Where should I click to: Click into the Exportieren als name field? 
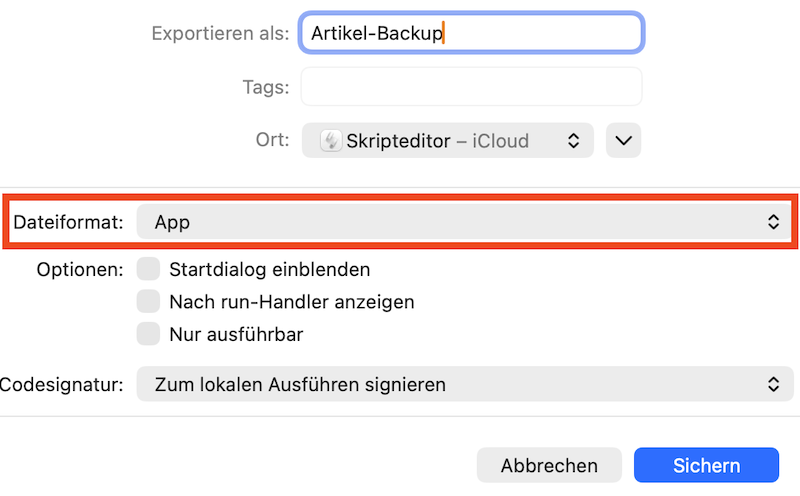[470, 33]
